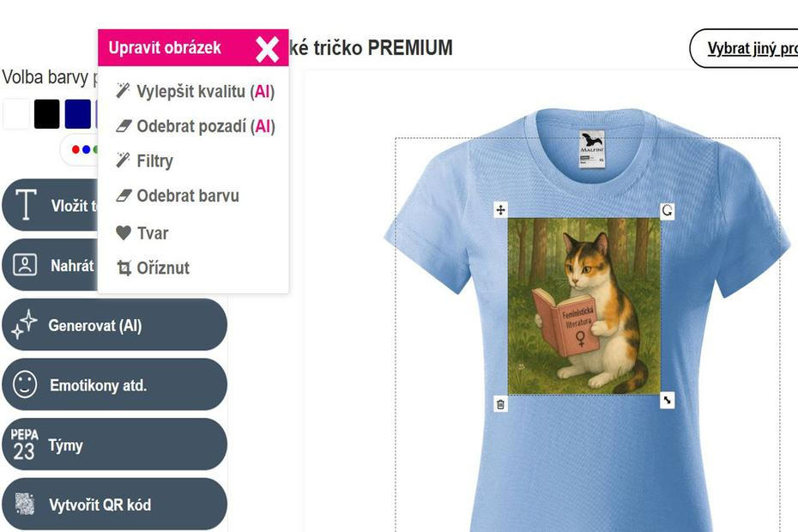The image size is (798, 532).
Task: Click the Týmy button
Action: click(x=114, y=444)
